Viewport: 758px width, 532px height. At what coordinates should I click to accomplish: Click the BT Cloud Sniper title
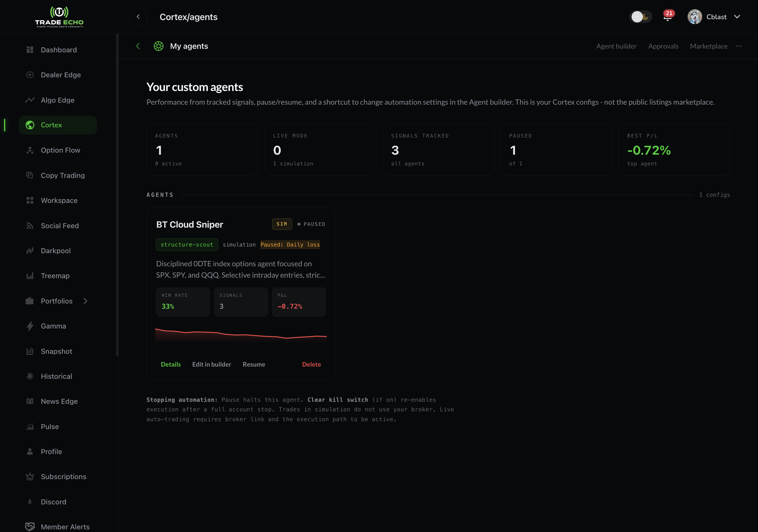189,224
